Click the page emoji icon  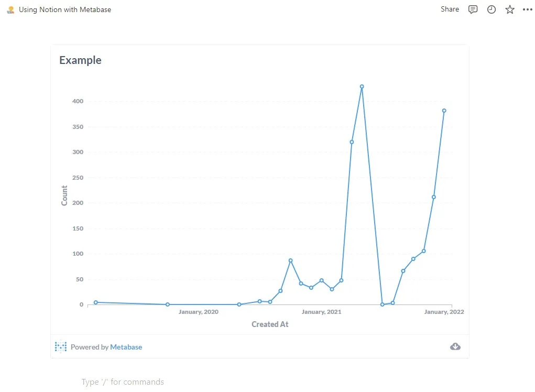point(10,9)
